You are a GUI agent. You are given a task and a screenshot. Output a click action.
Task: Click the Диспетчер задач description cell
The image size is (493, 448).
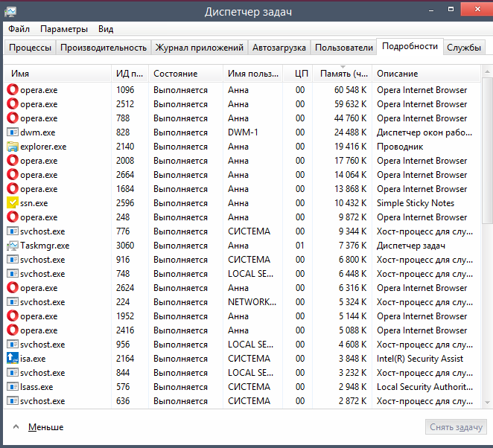click(x=411, y=246)
